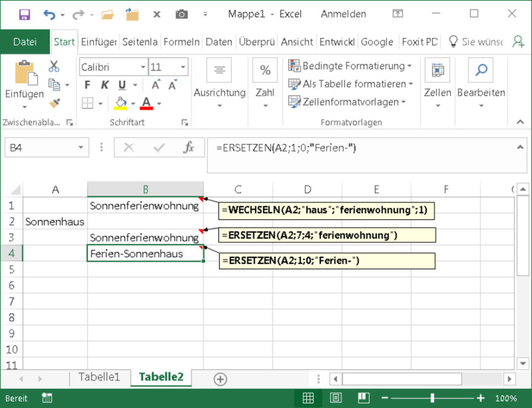Click the camera screenshot icon
This screenshot has width=532, height=408.
(x=181, y=15)
